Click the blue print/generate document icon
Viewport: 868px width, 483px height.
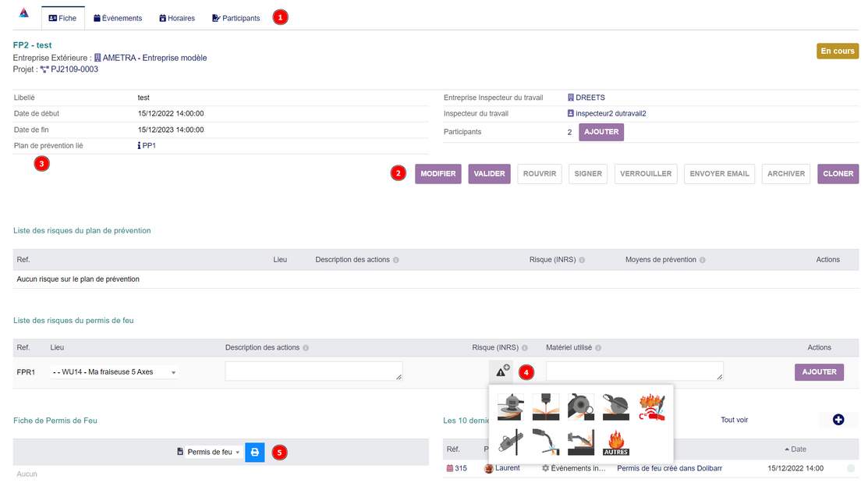[x=255, y=452]
